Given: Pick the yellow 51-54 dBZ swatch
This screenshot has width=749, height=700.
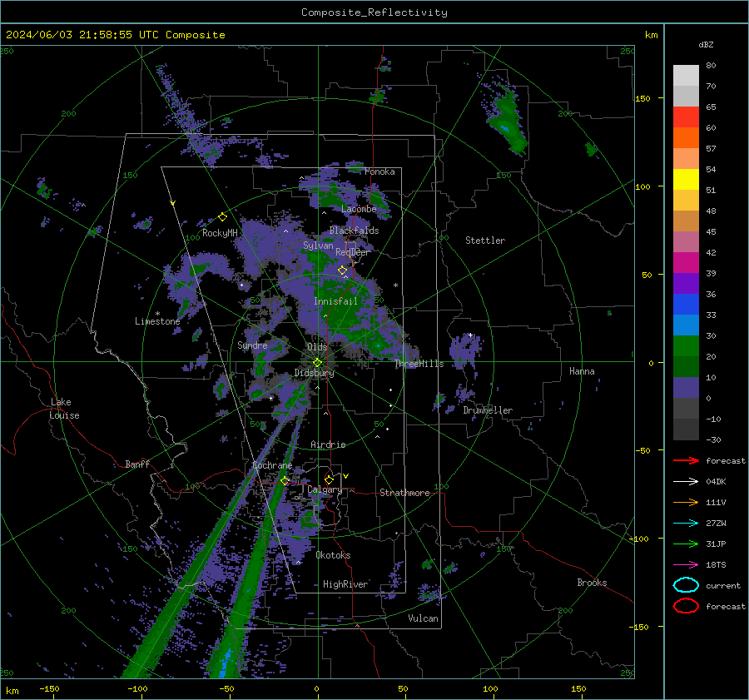Looking at the screenshot, I should click(686, 179).
